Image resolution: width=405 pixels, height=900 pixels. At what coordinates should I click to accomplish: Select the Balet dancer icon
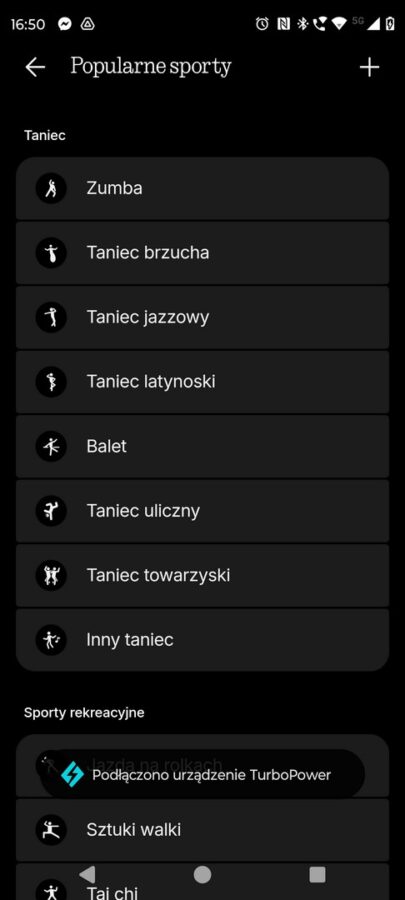click(51, 447)
